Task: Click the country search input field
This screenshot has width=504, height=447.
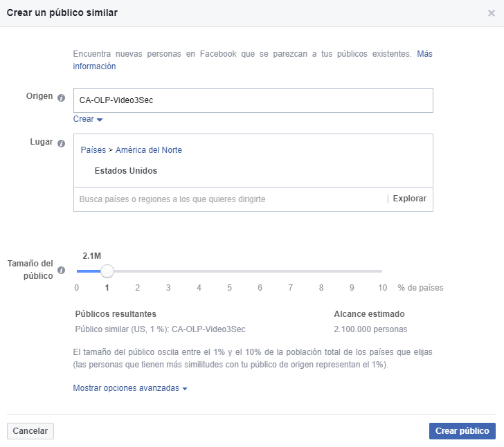Action: click(x=230, y=199)
